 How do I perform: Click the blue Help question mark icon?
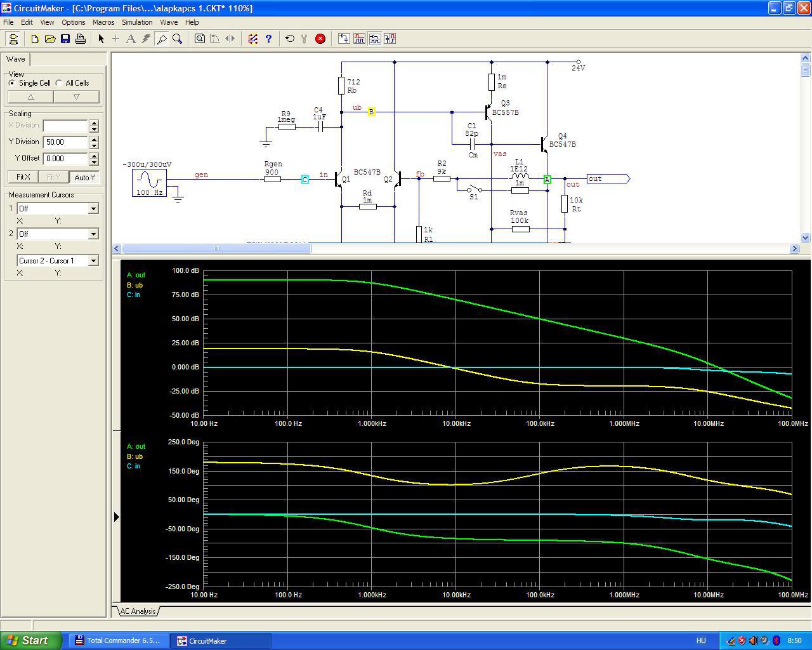(268, 39)
